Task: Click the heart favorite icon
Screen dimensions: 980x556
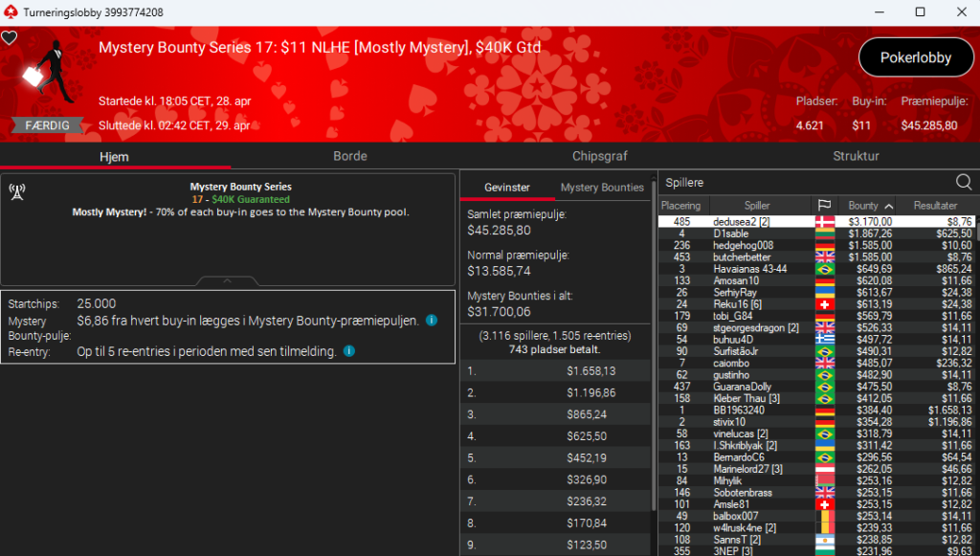Action: click(x=10, y=38)
